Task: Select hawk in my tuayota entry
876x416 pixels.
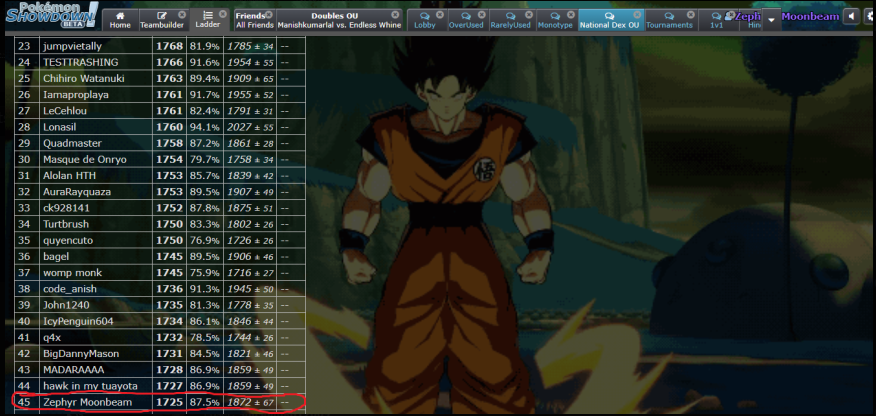Action: (x=90, y=386)
